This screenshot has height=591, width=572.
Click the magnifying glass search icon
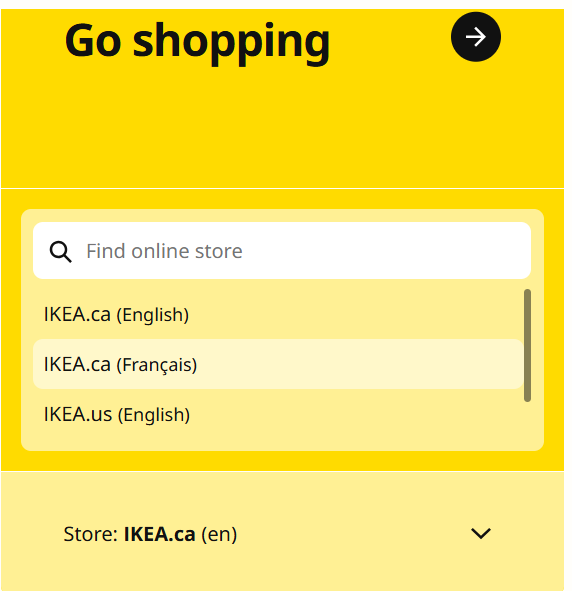click(60, 251)
